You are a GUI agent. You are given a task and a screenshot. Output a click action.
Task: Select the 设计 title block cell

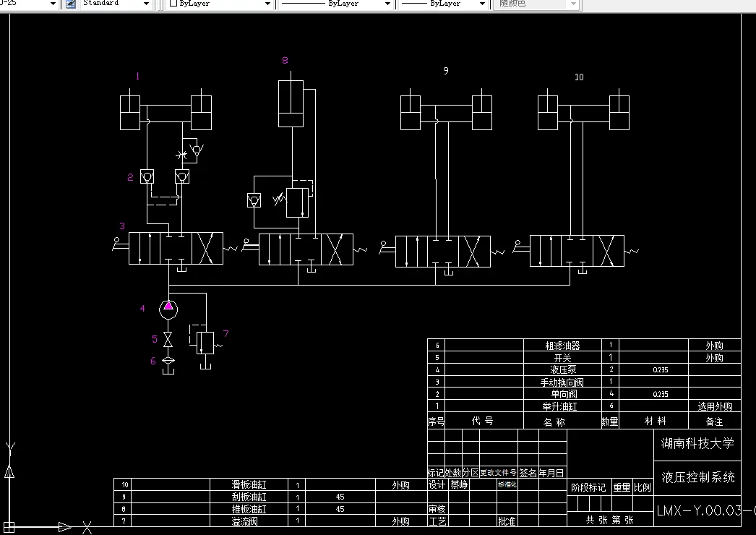coord(437,485)
